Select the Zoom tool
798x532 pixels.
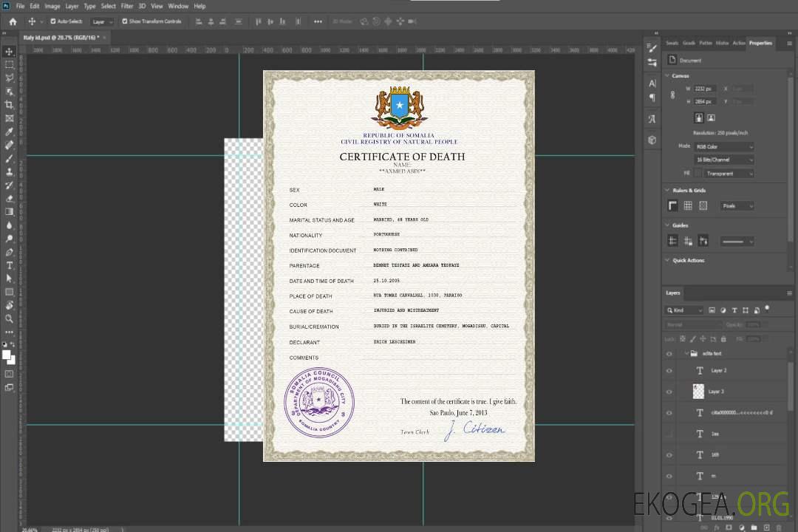point(9,318)
